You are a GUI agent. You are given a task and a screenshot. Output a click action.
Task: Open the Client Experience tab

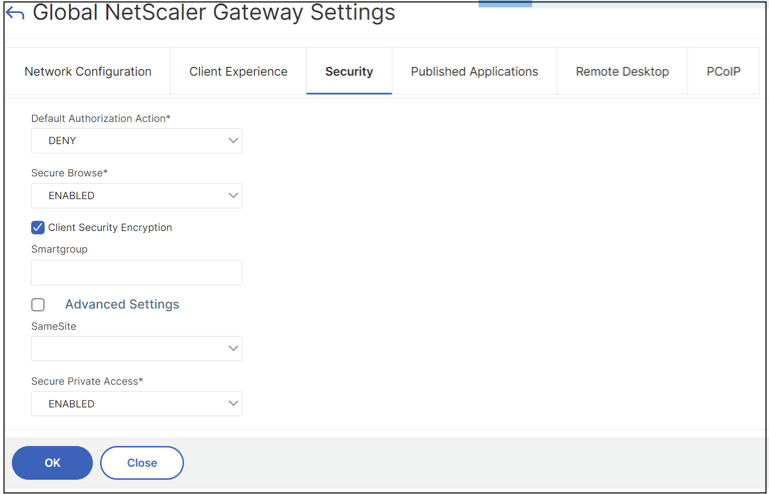pyautogui.click(x=238, y=72)
